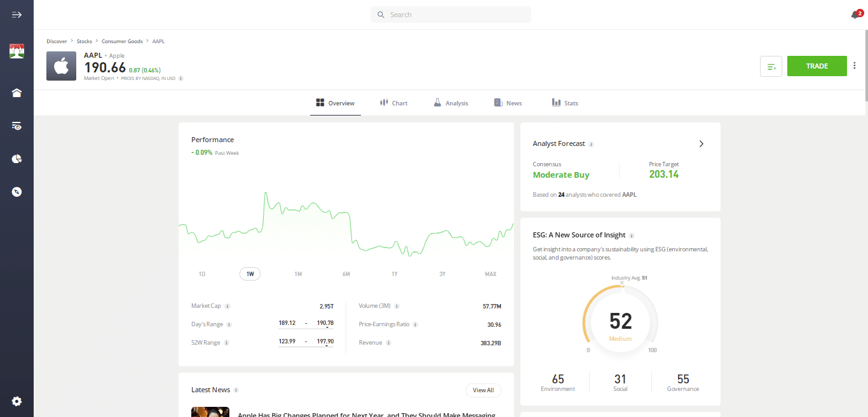868x417 pixels.
Task: Open the Stats tab
Action: [x=564, y=102]
